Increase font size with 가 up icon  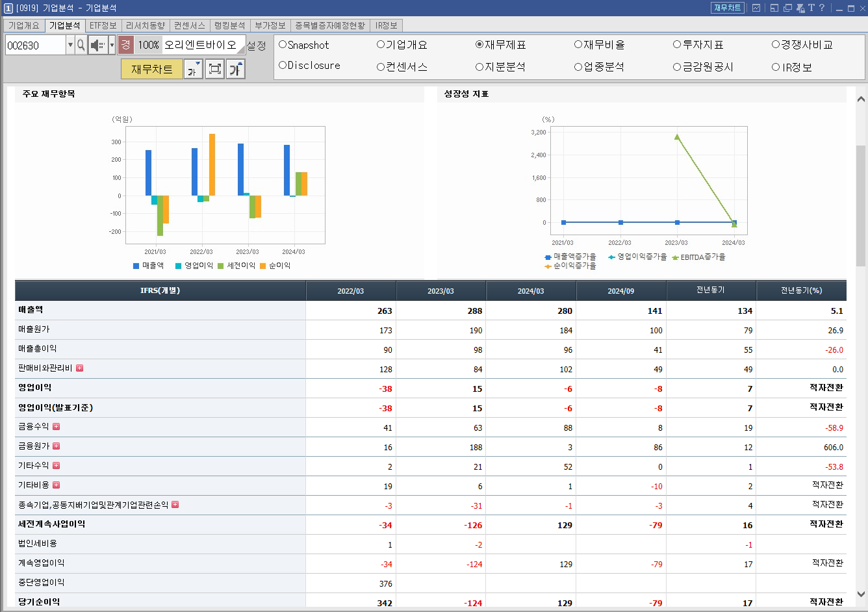click(x=235, y=69)
